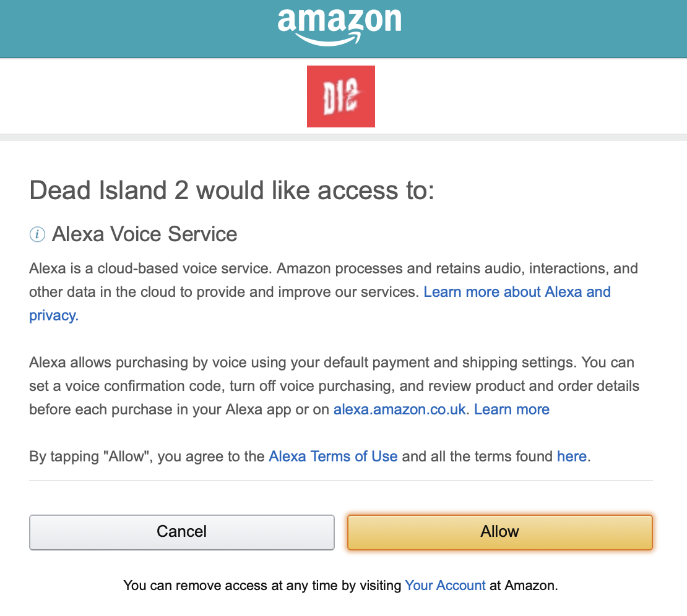Open the Alexa Terms of Use link

point(333,456)
